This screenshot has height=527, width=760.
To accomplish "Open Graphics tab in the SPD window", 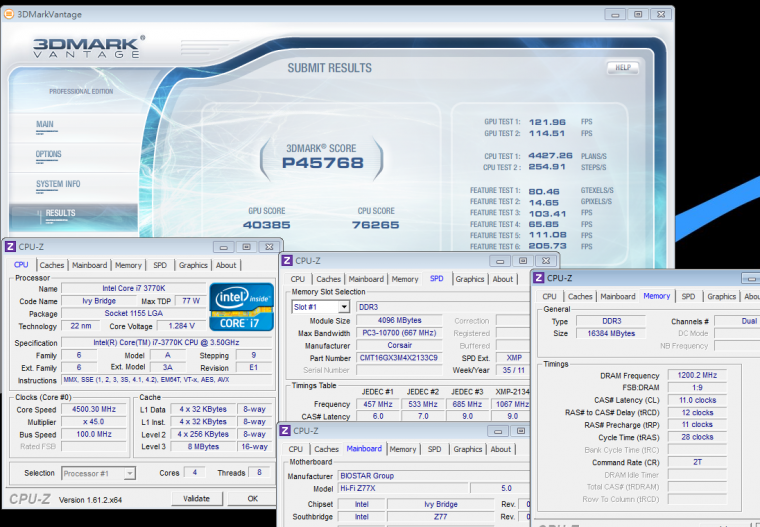I will point(469,279).
